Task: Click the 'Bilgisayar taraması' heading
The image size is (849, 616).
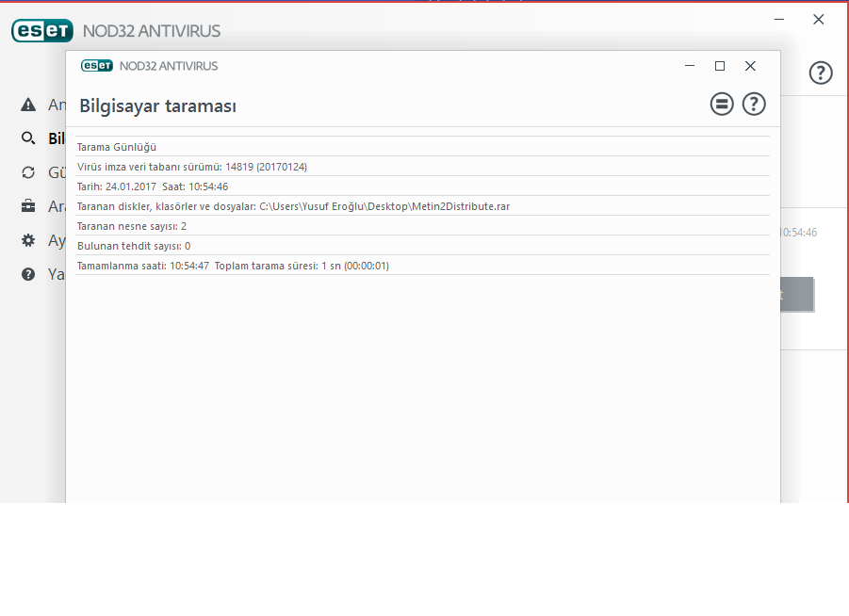Action: [158, 106]
